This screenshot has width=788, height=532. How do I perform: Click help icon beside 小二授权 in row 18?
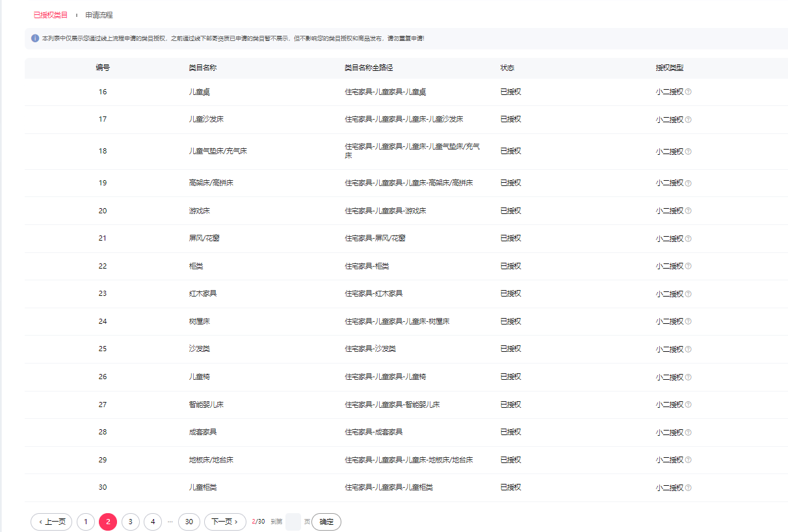(688, 152)
